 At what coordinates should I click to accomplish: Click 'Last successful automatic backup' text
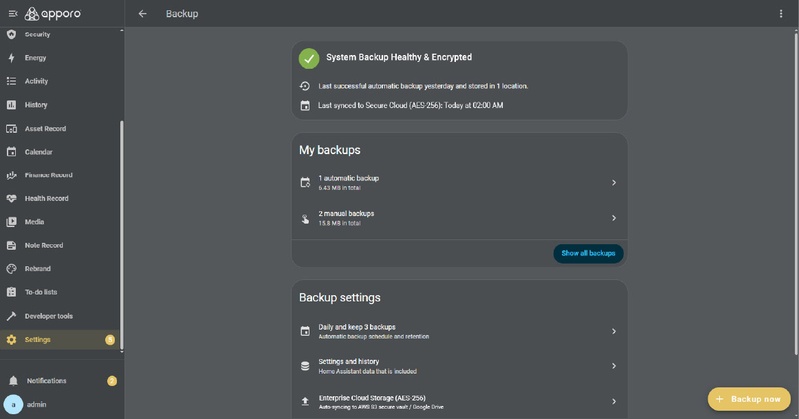(x=423, y=86)
